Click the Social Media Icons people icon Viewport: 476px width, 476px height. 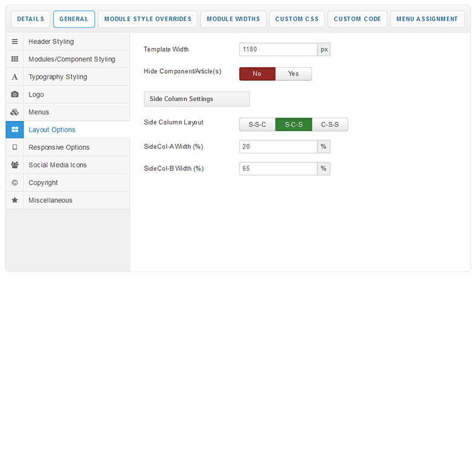click(14, 165)
